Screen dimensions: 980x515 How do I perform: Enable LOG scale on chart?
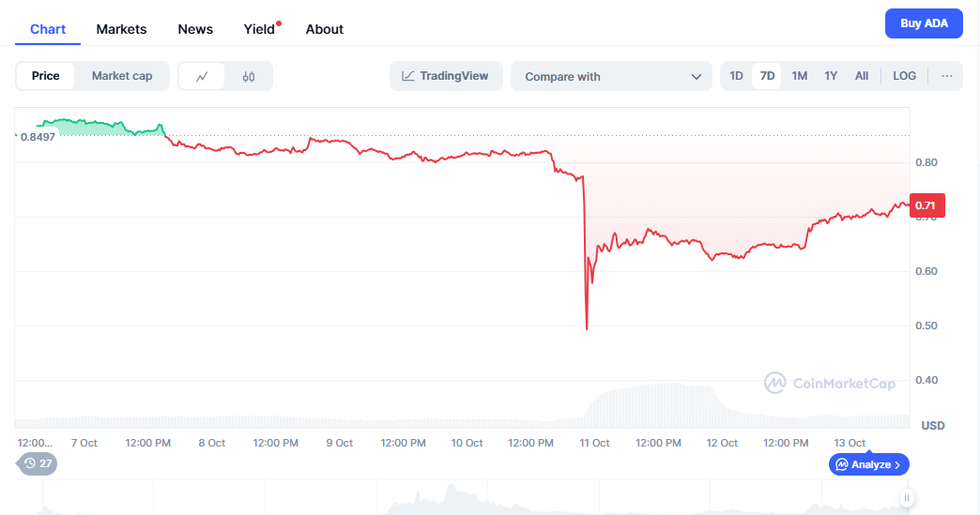(905, 76)
